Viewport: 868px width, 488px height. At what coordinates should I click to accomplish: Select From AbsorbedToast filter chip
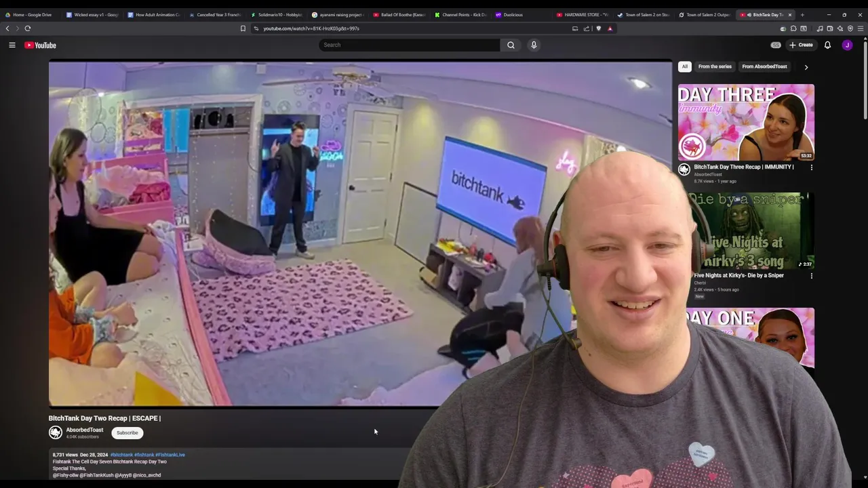[764, 66]
